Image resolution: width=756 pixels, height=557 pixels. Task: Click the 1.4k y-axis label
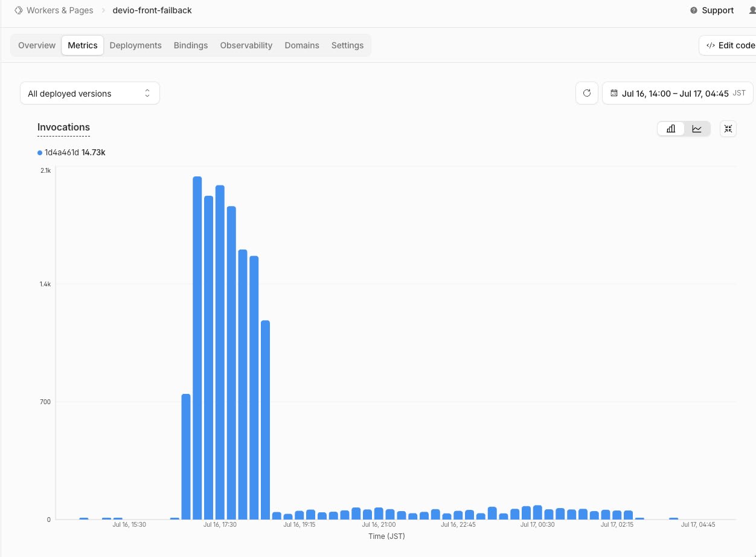click(x=46, y=284)
